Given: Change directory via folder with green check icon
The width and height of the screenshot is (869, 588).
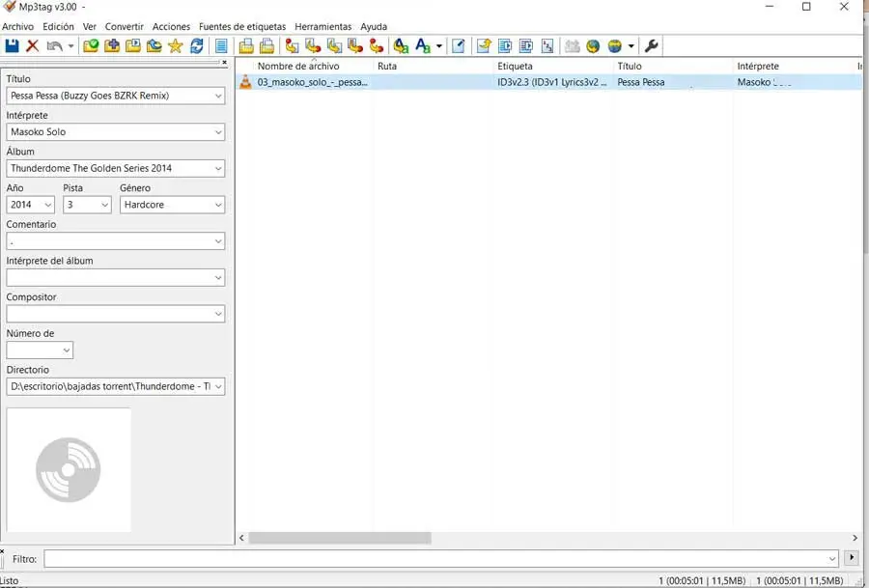Looking at the screenshot, I should click(x=91, y=46).
